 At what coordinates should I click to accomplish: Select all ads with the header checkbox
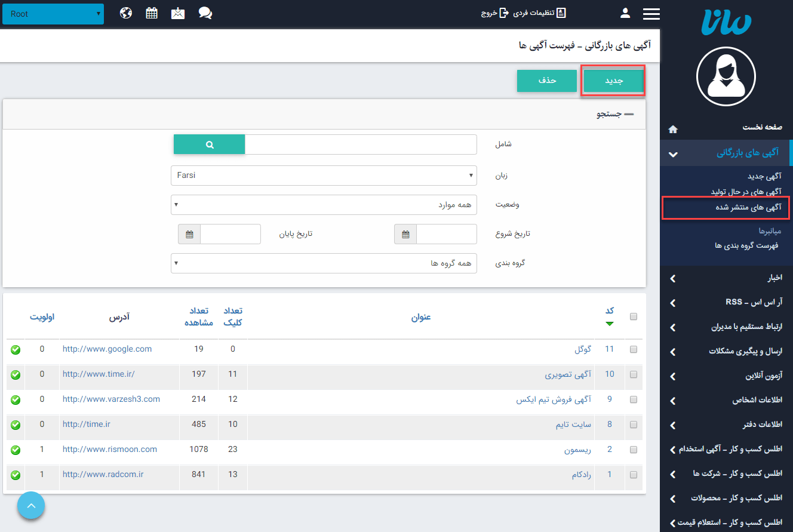point(634,316)
